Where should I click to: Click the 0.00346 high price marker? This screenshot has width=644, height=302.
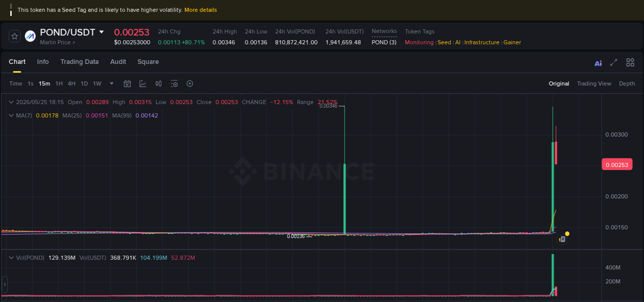tap(328, 106)
